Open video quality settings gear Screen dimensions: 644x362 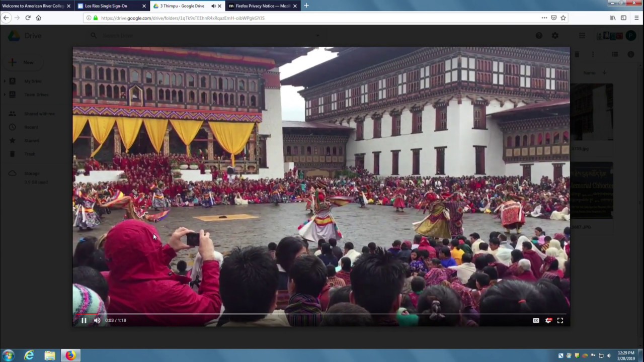(548, 320)
